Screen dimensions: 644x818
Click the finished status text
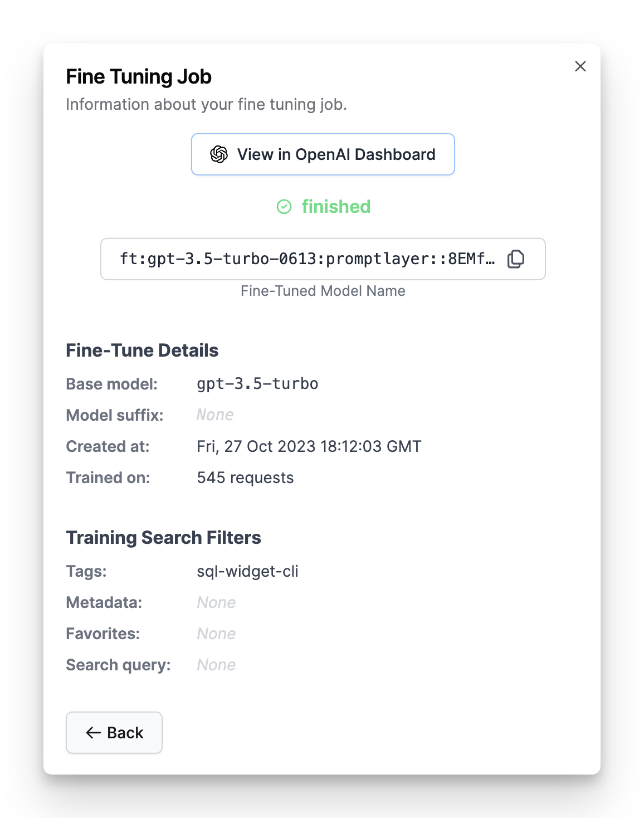pyautogui.click(x=335, y=206)
